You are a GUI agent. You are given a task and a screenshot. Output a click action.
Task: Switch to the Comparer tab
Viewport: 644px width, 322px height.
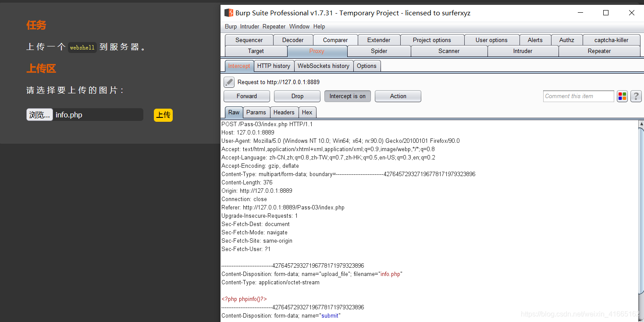point(335,40)
